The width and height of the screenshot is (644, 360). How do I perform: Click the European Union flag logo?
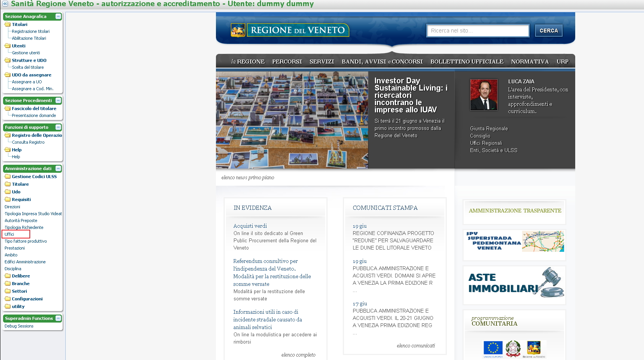coord(493,348)
